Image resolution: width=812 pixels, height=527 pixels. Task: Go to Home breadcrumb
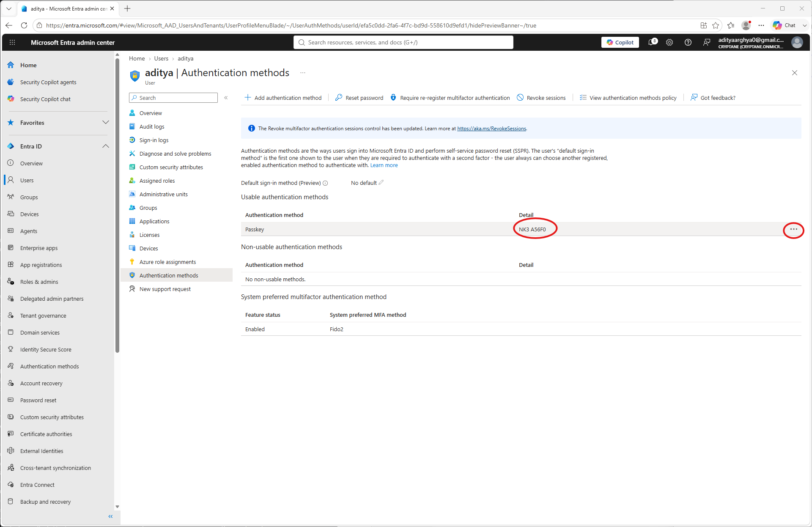[137, 58]
